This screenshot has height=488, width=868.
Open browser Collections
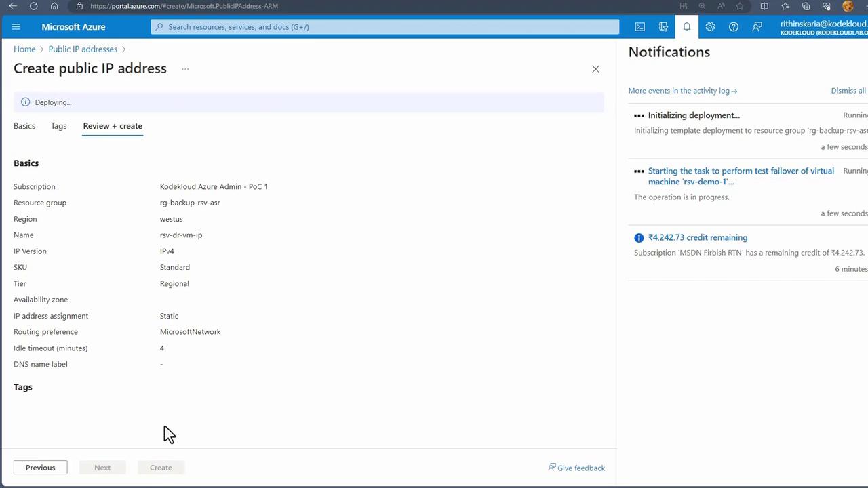pyautogui.click(x=806, y=6)
